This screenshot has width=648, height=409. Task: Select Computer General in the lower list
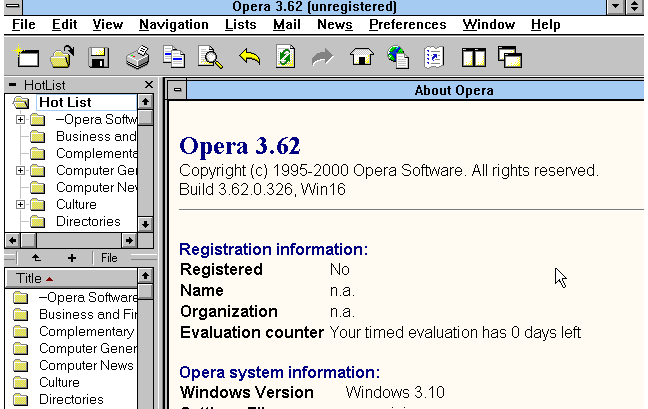[x=88, y=348]
